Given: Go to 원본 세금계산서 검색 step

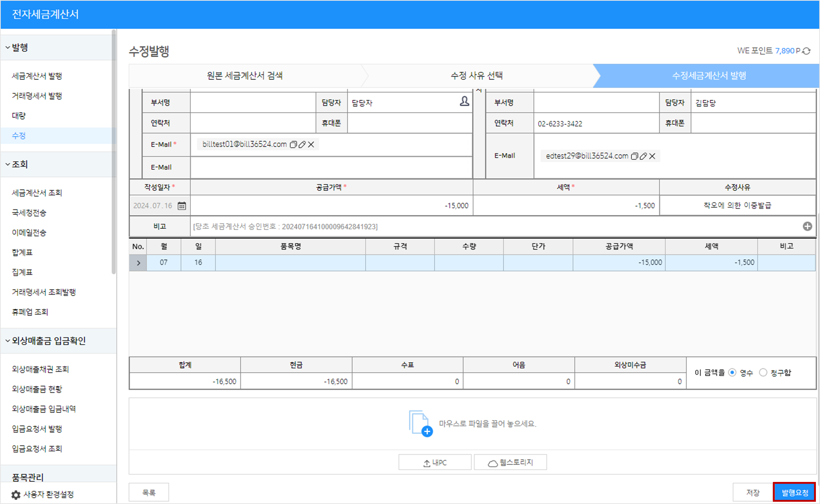Looking at the screenshot, I should [245, 76].
